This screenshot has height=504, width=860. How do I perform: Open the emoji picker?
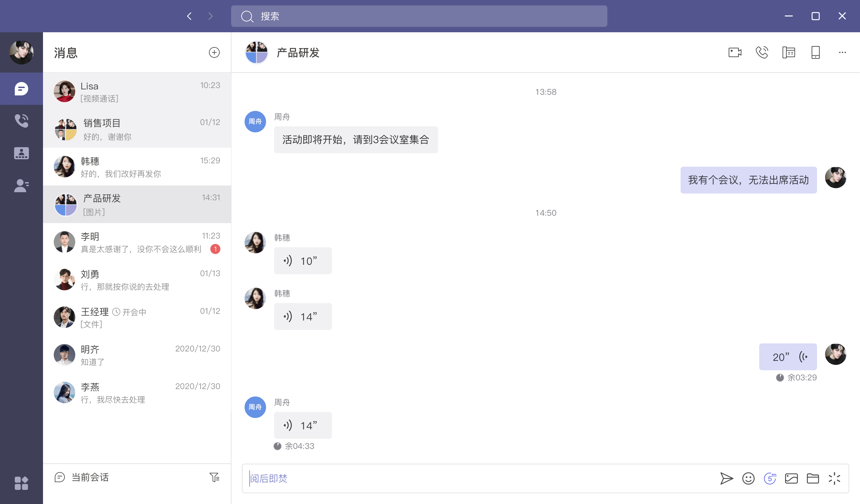pyautogui.click(x=748, y=478)
